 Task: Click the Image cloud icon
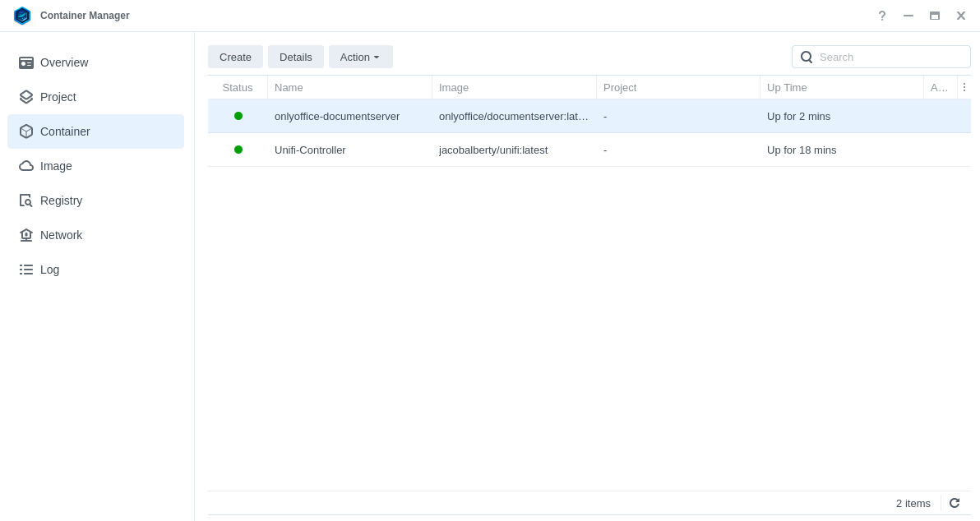(x=26, y=166)
